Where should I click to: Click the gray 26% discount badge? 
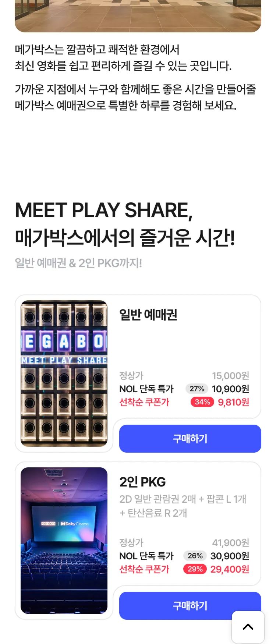coord(195,556)
